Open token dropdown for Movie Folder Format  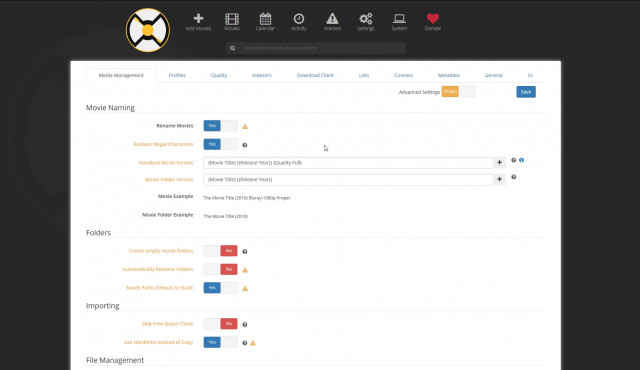pos(500,179)
